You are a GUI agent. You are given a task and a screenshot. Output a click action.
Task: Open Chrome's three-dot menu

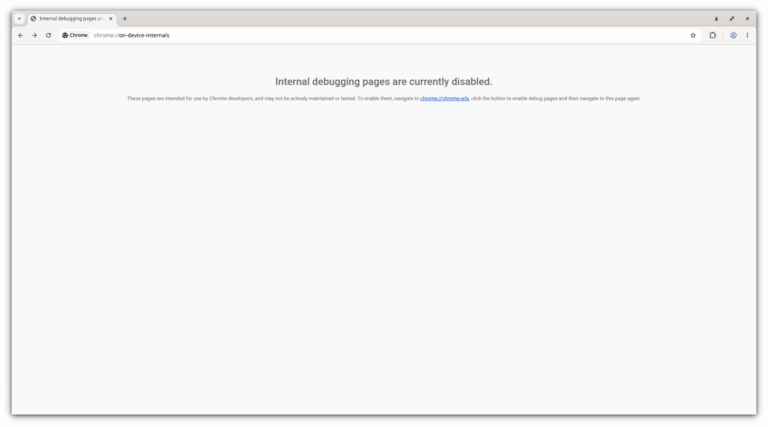pyautogui.click(x=747, y=35)
